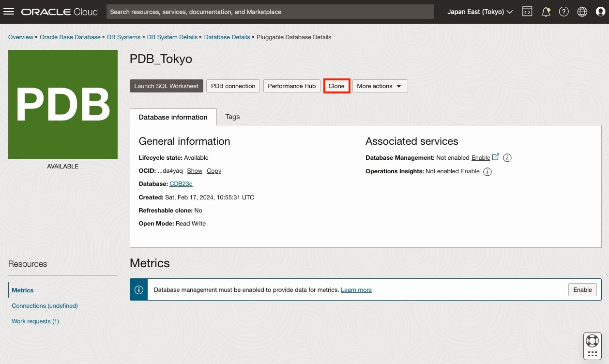The image size is (609, 364).
Task: Switch to the Tags tab
Action: click(x=232, y=117)
